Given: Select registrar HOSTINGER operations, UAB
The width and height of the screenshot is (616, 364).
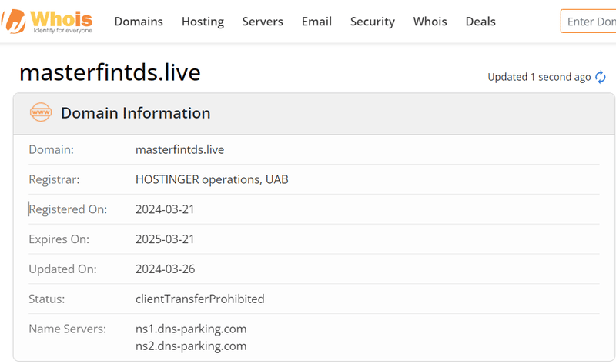Looking at the screenshot, I should point(212,179).
